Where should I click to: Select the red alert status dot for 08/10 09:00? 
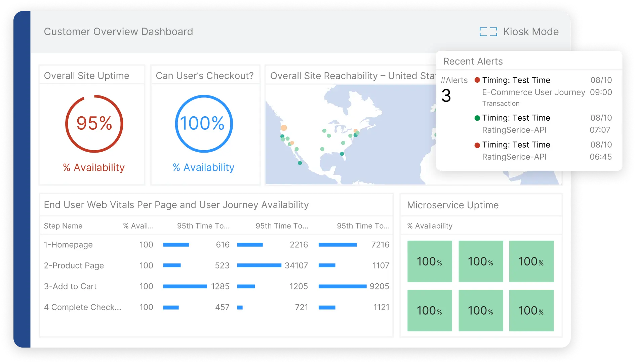point(477,80)
